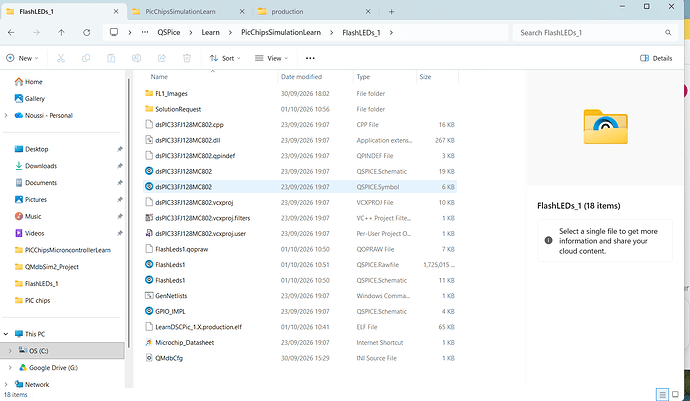Open PIC chips folder in sidebar
690x401 pixels.
pyautogui.click(x=37, y=301)
